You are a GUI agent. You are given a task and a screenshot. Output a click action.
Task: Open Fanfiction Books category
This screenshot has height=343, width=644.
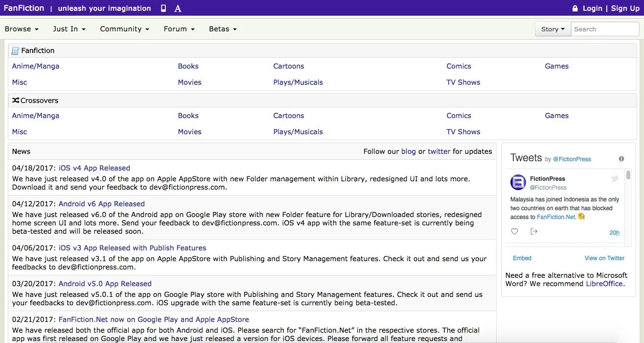[188, 66]
